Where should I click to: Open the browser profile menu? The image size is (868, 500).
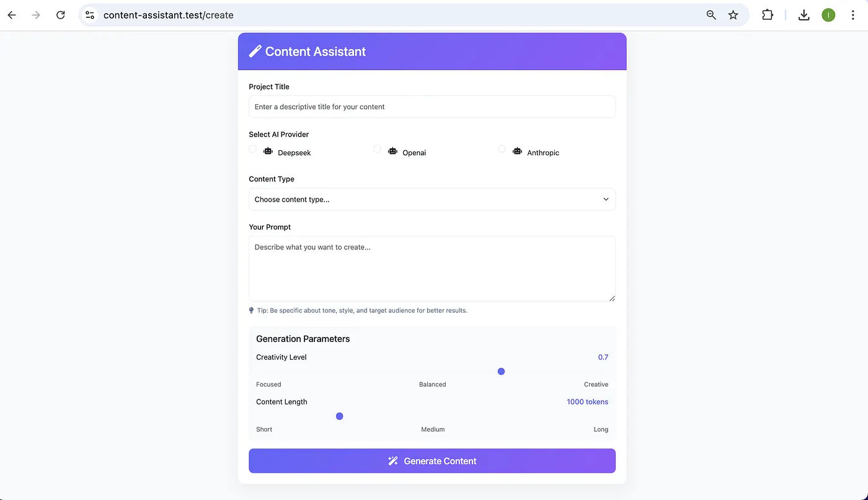(828, 14)
